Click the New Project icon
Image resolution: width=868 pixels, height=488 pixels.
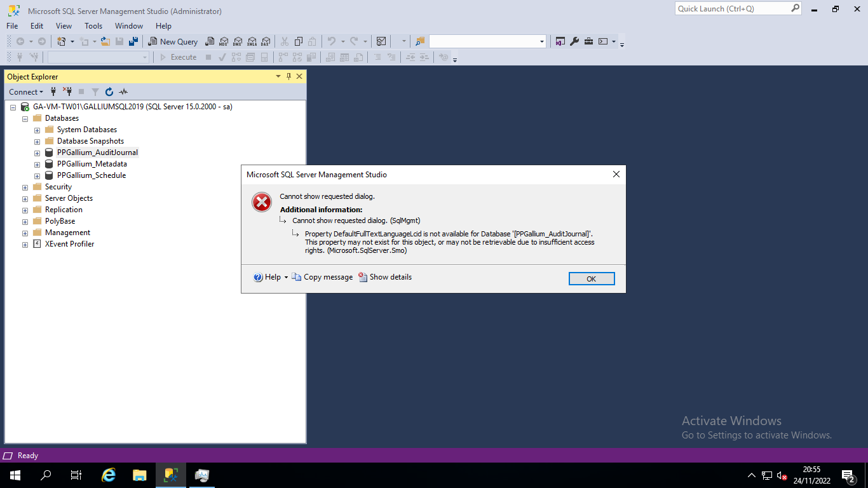click(x=62, y=41)
